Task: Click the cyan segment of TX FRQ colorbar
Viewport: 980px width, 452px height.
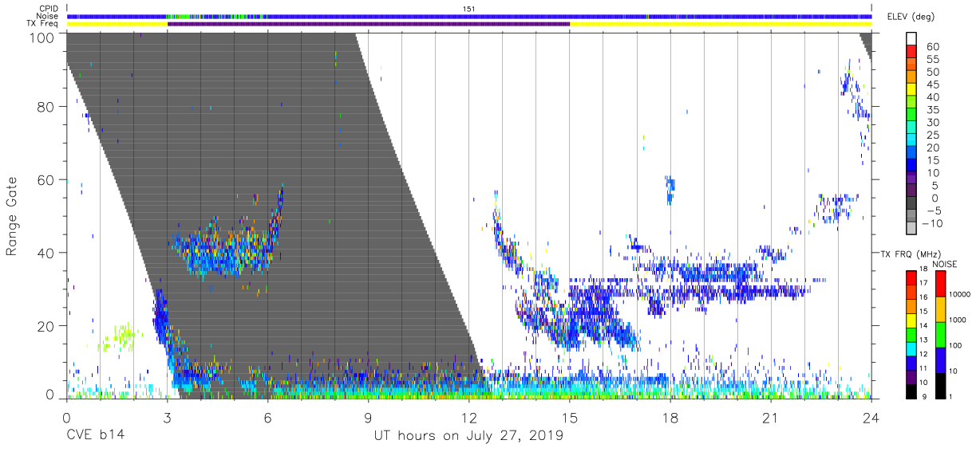Action: coord(912,348)
